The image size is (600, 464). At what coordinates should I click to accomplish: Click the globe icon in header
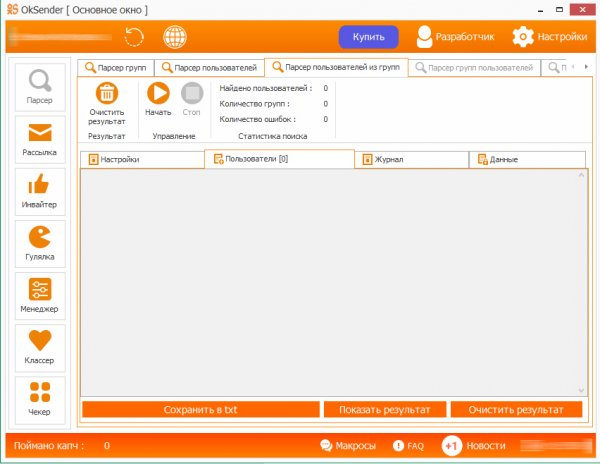[x=175, y=37]
